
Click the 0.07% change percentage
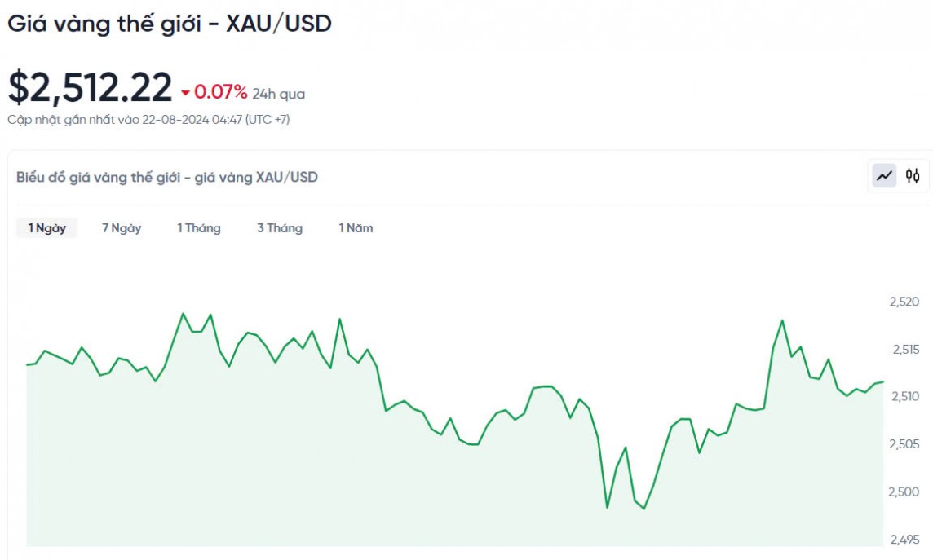(x=220, y=91)
